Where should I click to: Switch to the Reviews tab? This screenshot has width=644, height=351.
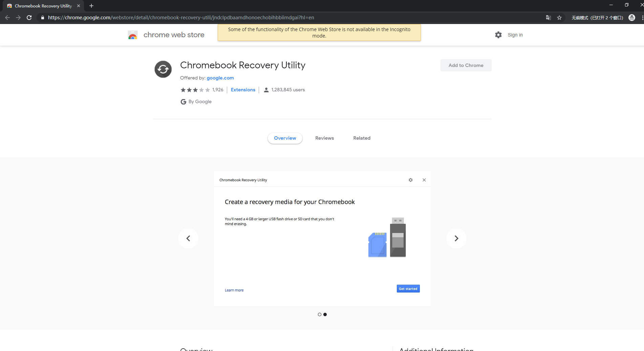click(324, 138)
